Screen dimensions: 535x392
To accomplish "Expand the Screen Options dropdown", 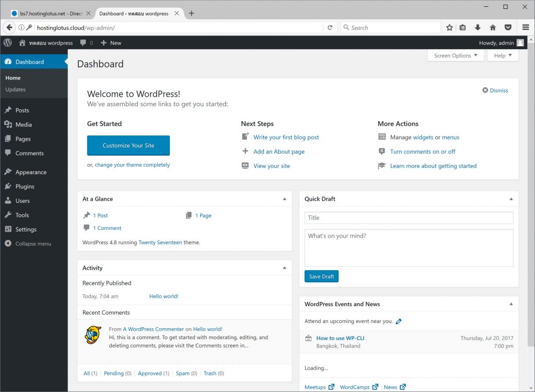I will pyautogui.click(x=456, y=55).
